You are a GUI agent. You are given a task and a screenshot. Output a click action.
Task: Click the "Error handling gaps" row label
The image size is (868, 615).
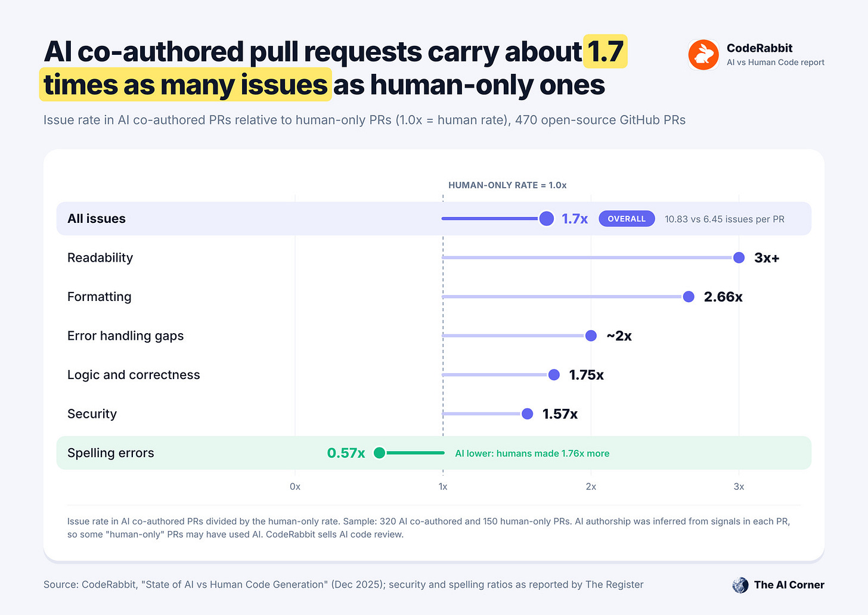[x=125, y=336]
